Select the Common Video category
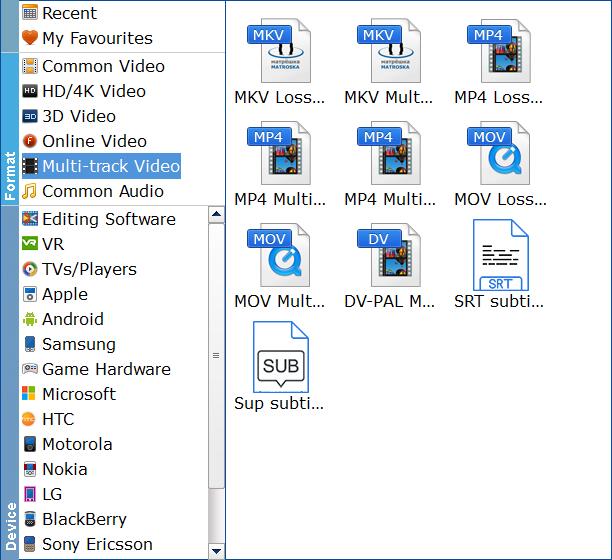The height and width of the screenshot is (560, 612). tap(93, 66)
